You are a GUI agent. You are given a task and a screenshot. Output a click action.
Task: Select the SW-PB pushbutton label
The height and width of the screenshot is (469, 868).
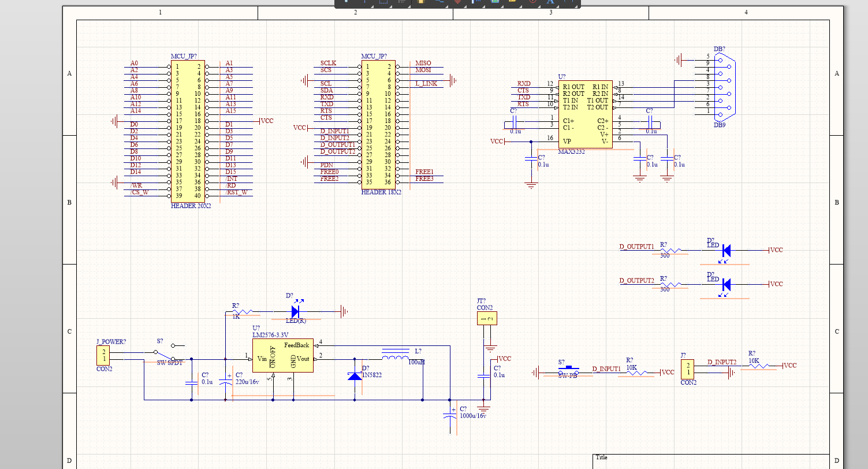pyautogui.click(x=568, y=375)
